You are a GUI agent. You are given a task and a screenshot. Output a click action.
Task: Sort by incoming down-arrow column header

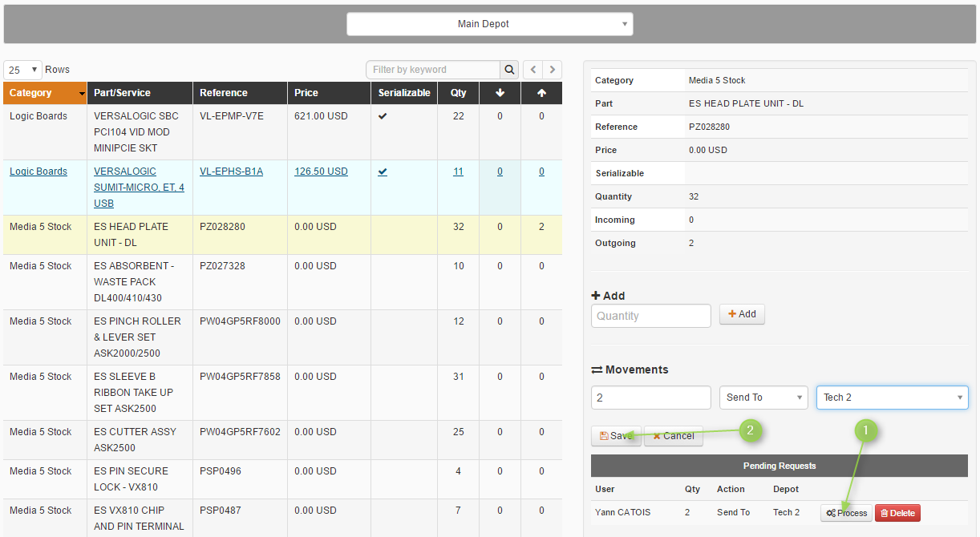500,93
